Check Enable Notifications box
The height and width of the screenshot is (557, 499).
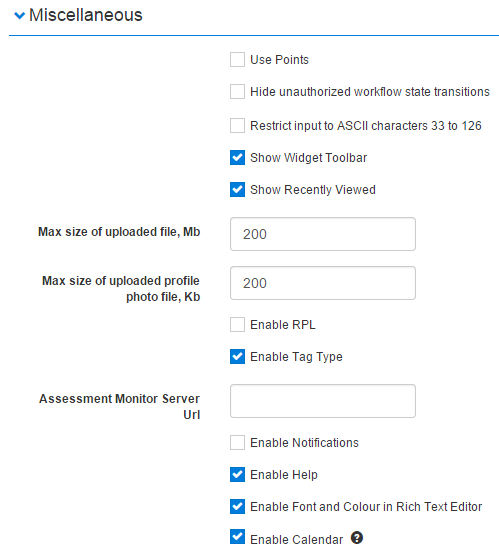pyautogui.click(x=237, y=443)
